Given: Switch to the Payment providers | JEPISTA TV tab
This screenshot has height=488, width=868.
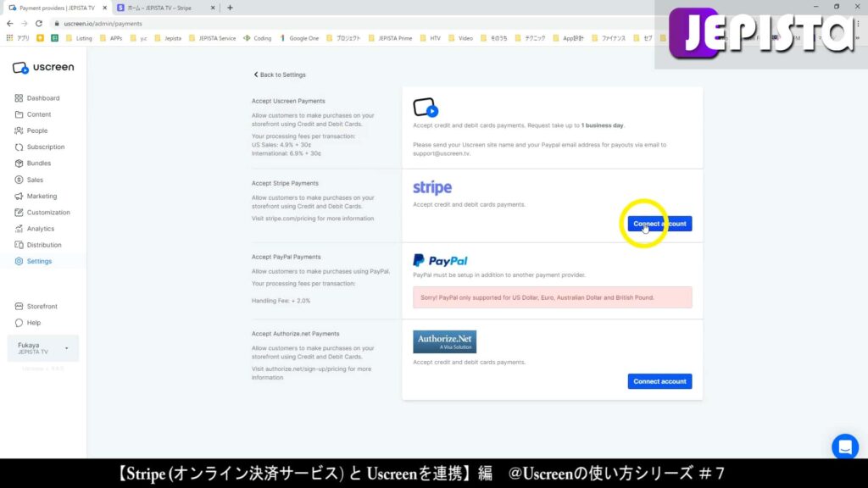Looking at the screenshot, I should tap(58, 8).
